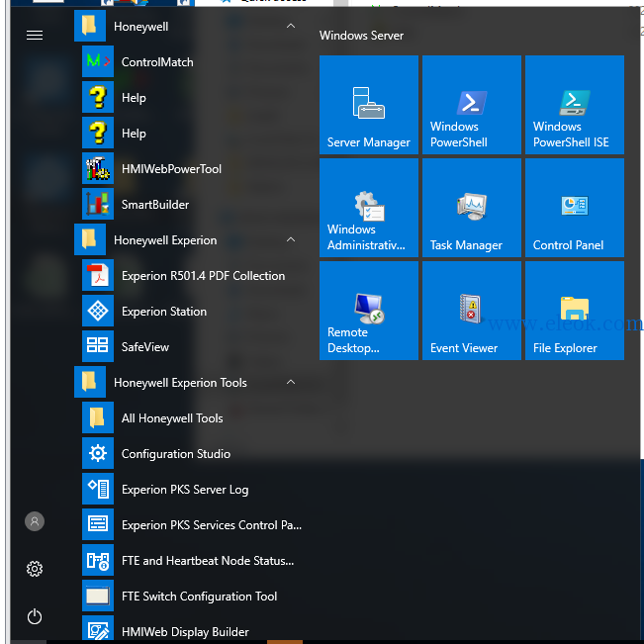Launch HMIWeb Display Builder icon
The width and height of the screenshot is (644, 644).
(98, 628)
